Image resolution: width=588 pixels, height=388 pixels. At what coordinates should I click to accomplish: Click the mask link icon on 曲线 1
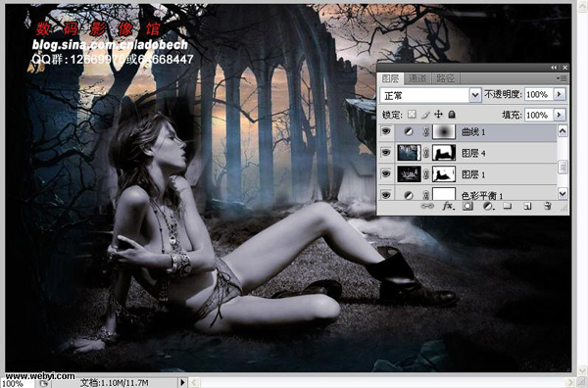coord(426,131)
